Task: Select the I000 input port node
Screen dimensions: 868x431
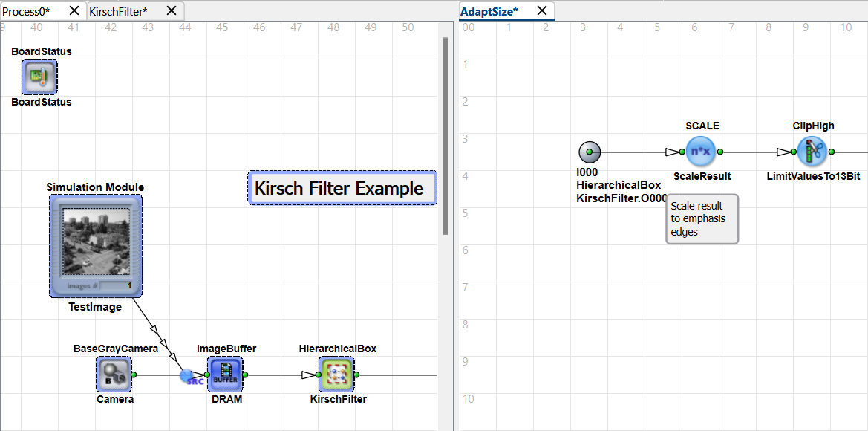Action: [589, 152]
